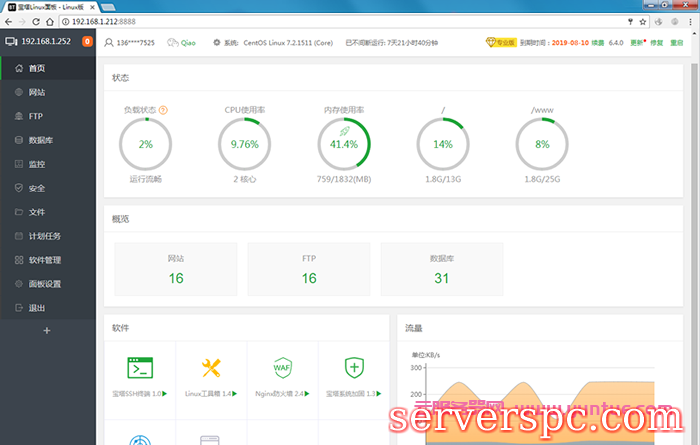Viewport: 700px width, 445px height.
Task: Open the browser three-dot menu
Action: (688, 21)
